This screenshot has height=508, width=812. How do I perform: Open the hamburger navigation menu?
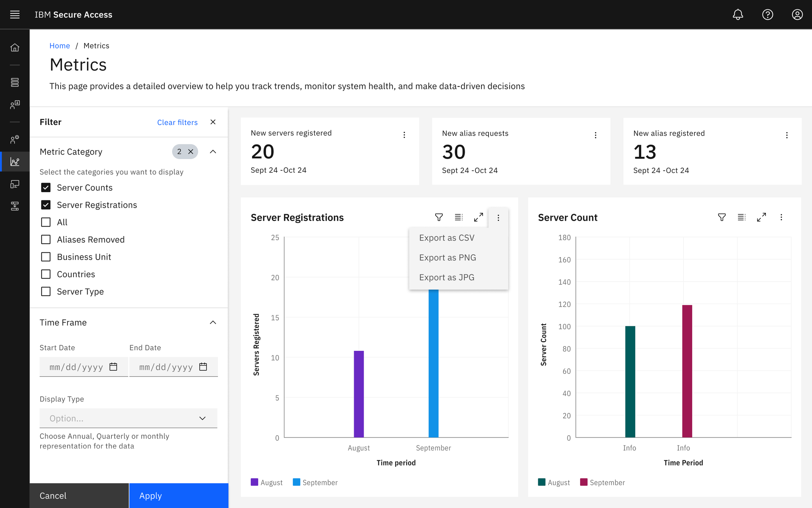click(15, 15)
